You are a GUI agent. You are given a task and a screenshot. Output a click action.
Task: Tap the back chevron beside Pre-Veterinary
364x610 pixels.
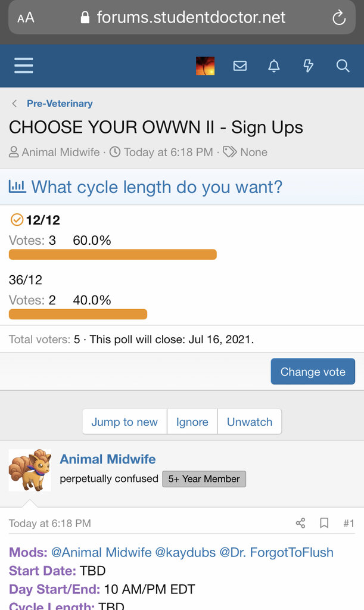14,104
